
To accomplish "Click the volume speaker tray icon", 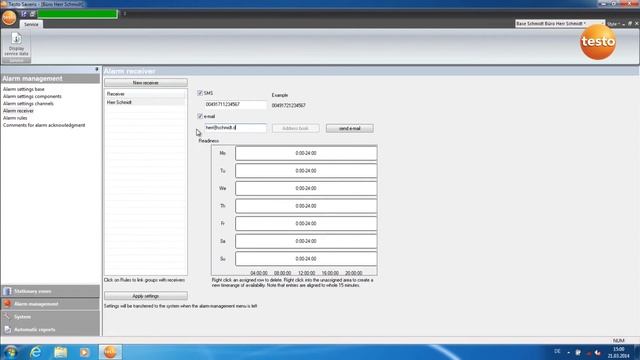I will click(598, 353).
